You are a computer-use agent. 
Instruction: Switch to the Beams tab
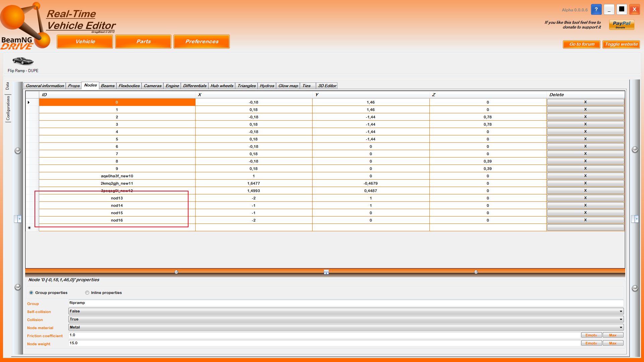(108, 86)
